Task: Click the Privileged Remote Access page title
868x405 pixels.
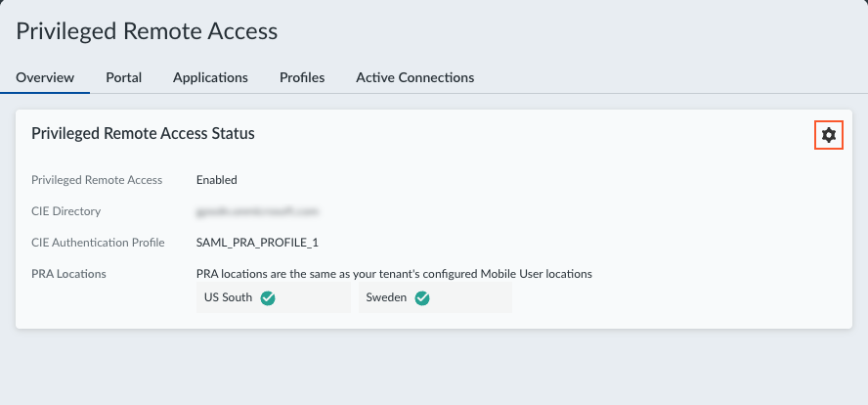Action: coord(147,31)
